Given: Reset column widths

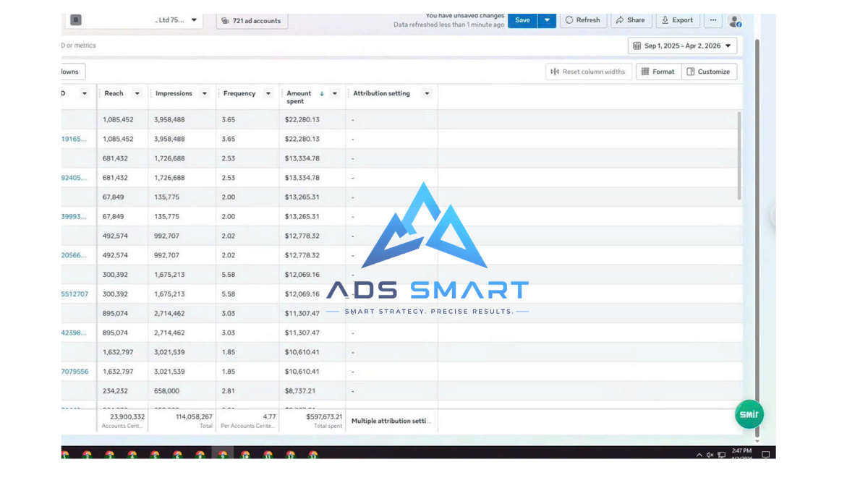Looking at the screenshot, I should click(588, 72).
